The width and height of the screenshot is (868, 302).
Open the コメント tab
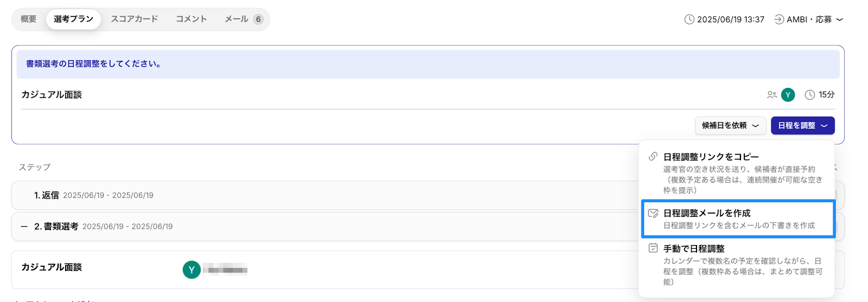tap(191, 19)
